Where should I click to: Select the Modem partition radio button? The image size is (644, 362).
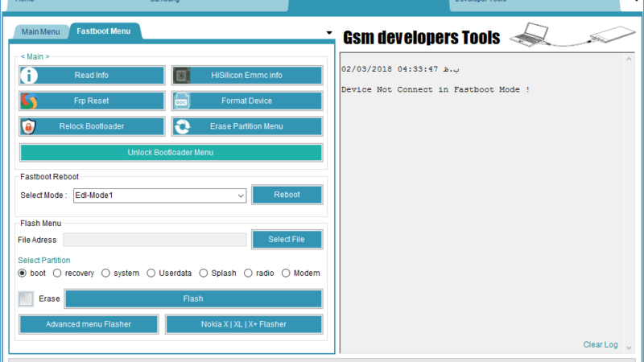click(x=286, y=273)
